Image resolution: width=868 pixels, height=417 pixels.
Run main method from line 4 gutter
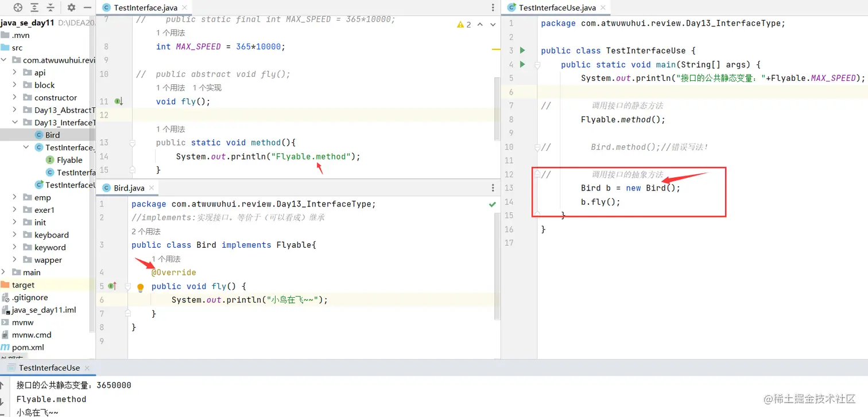pyautogui.click(x=522, y=64)
